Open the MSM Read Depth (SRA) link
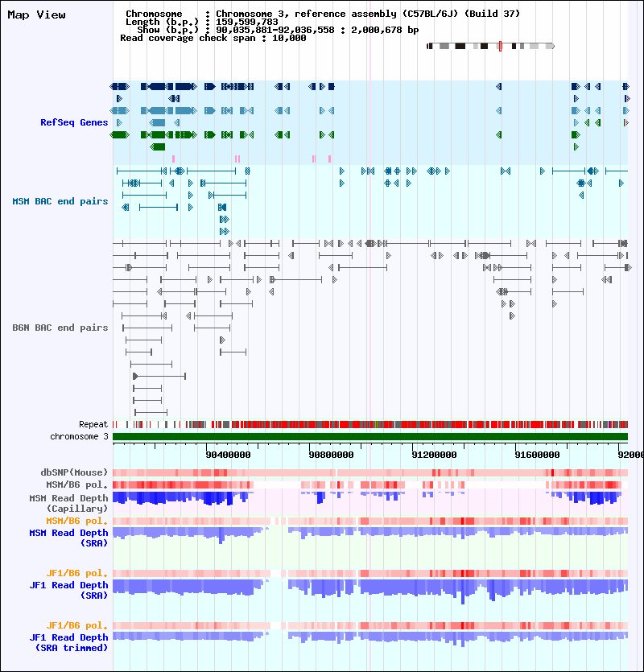The image size is (644, 672). point(68,538)
